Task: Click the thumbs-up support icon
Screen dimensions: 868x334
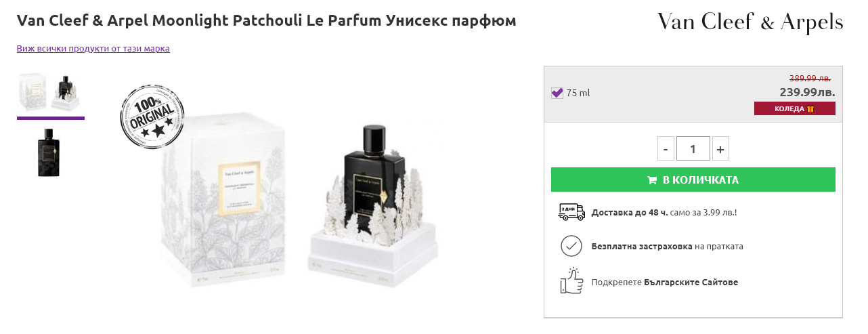Action: pos(571,280)
